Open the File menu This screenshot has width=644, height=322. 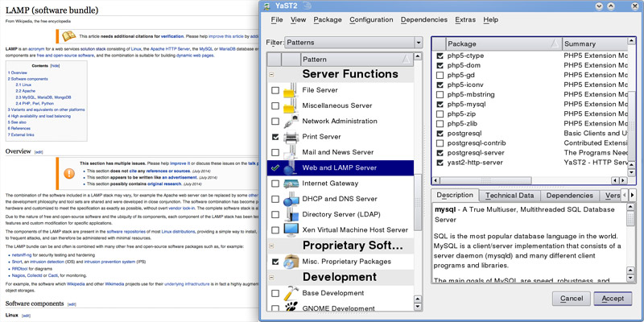(x=277, y=19)
